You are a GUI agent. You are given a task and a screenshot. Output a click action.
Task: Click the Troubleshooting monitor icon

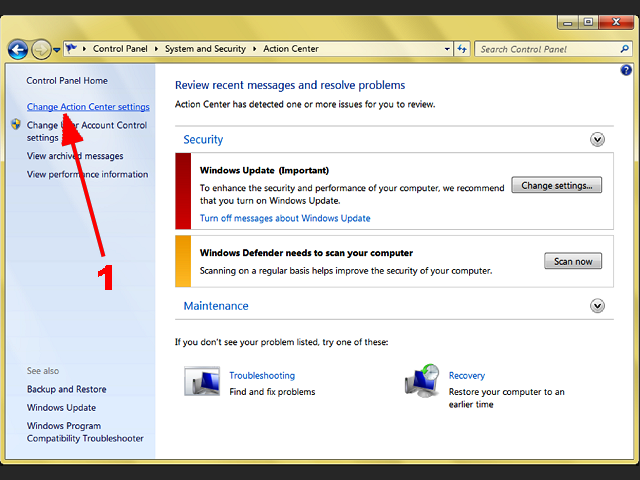[202, 381]
